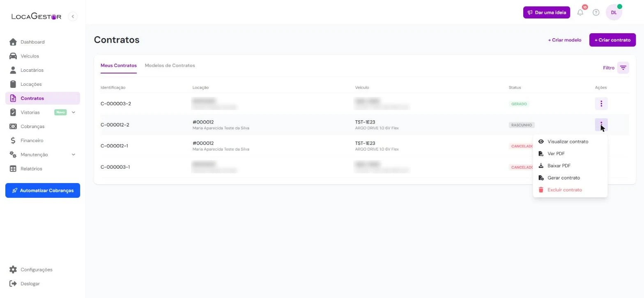The height and width of the screenshot is (298, 644).
Task: Collapse the sidebar with the chevron button
Action: pos(73,16)
